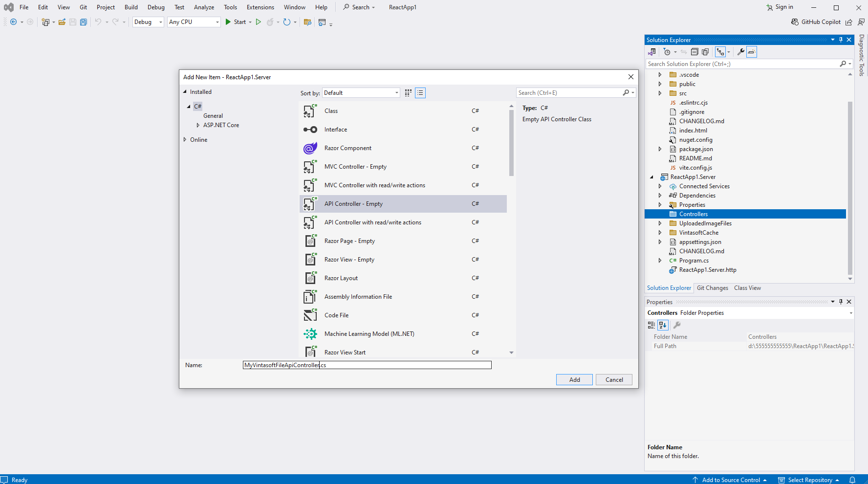Open the Extensions menu
This screenshot has width=868, height=484.
point(260,7)
